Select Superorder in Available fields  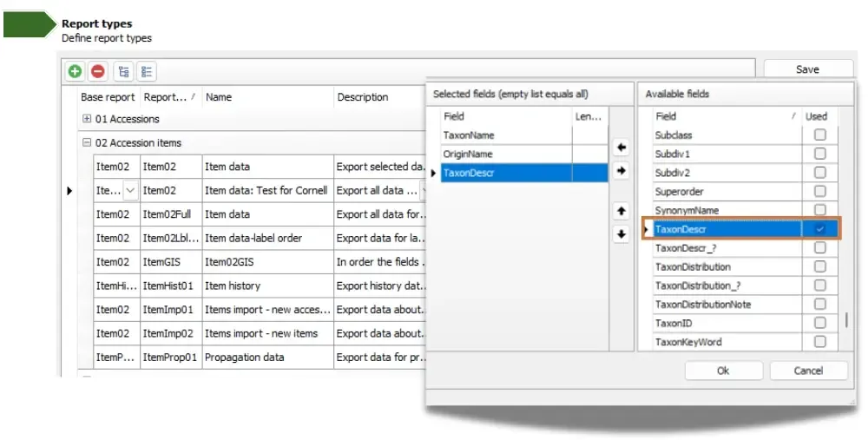coord(727,192)
